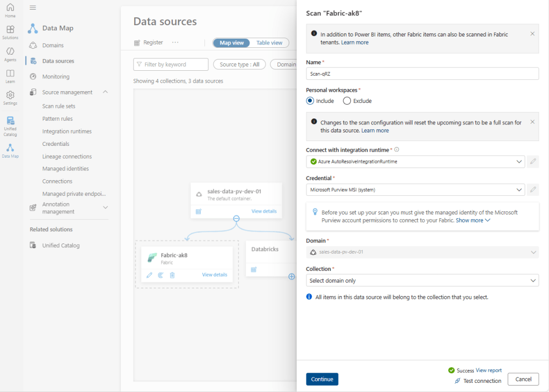Screen dimensions: 549x392
Task: Click the hamburger menu icon to collapse navigation
Action: (33, 8)
